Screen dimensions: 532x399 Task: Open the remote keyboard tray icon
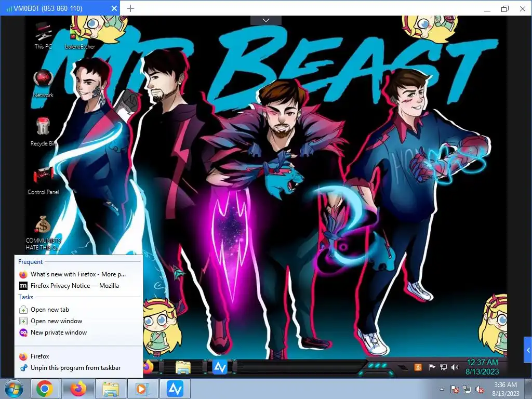403,367
